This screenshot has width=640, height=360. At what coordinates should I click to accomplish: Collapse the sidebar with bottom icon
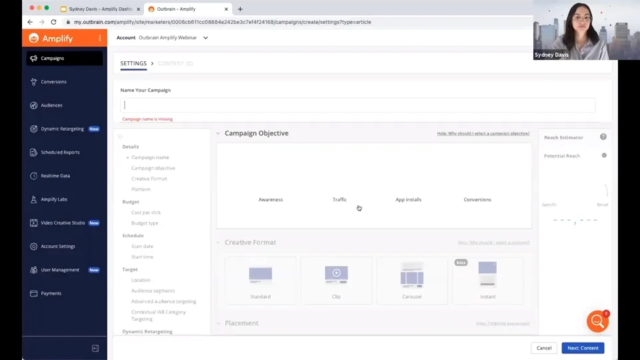(95, 348)
